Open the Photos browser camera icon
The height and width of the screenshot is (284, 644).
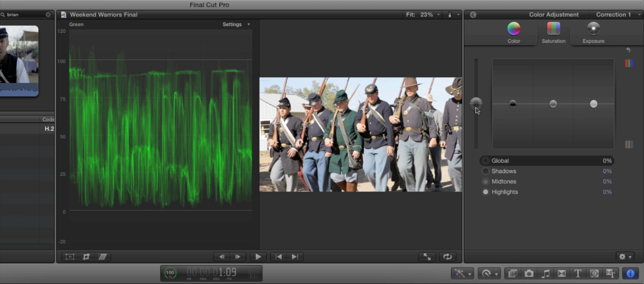529,273
